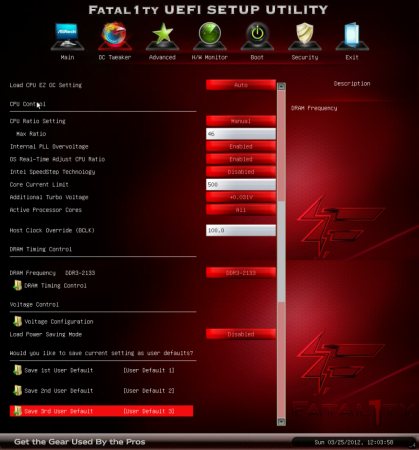
Task: Click the [User Default 2] value
Action: coord(149,391)
